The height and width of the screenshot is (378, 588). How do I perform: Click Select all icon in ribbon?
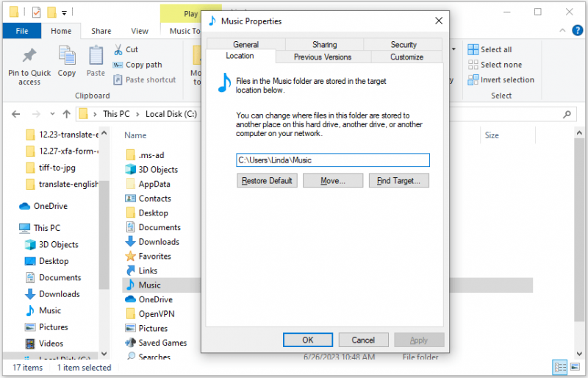(473, 49)
